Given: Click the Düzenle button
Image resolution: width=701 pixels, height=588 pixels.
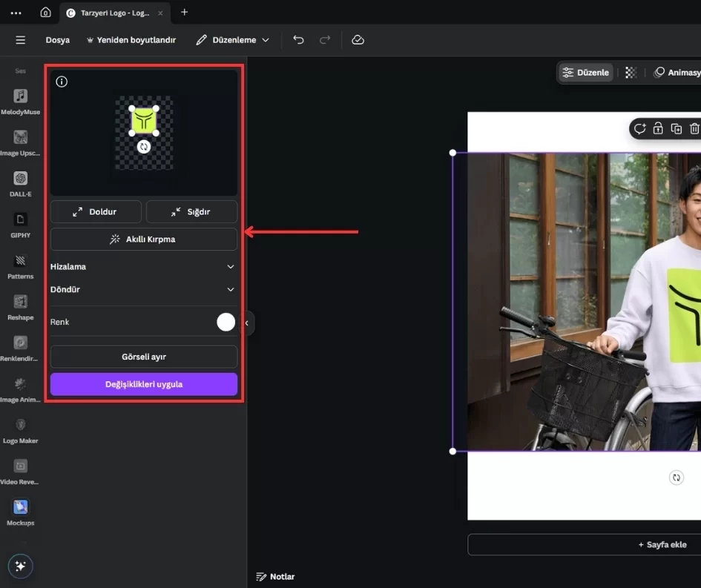Looking at the screenshot, I should (586, 73).
